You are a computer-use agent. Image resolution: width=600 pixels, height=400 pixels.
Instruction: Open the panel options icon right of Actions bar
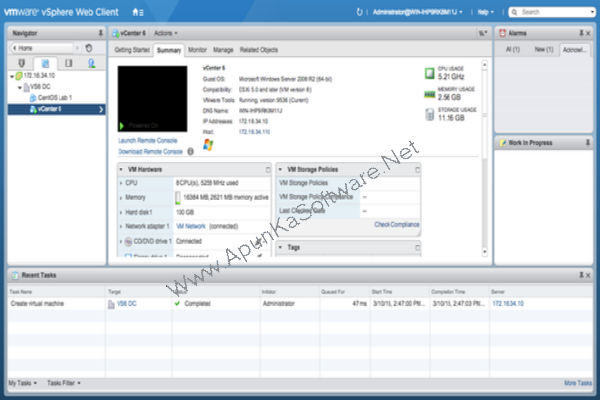483,33
